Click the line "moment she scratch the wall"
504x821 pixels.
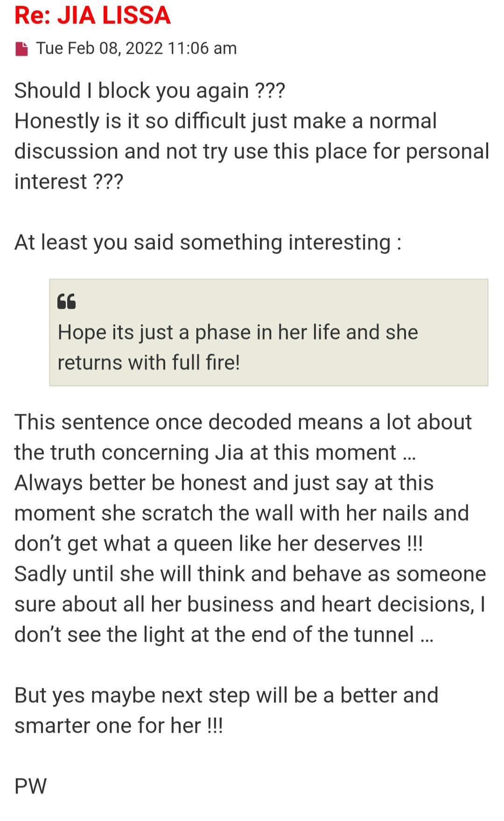(x=241, y=513)
